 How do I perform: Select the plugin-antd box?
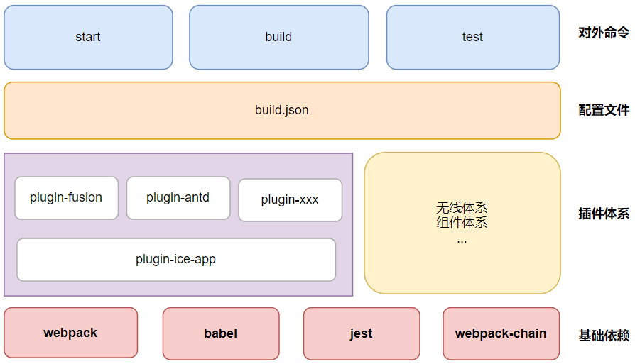(x=178, y=198)
